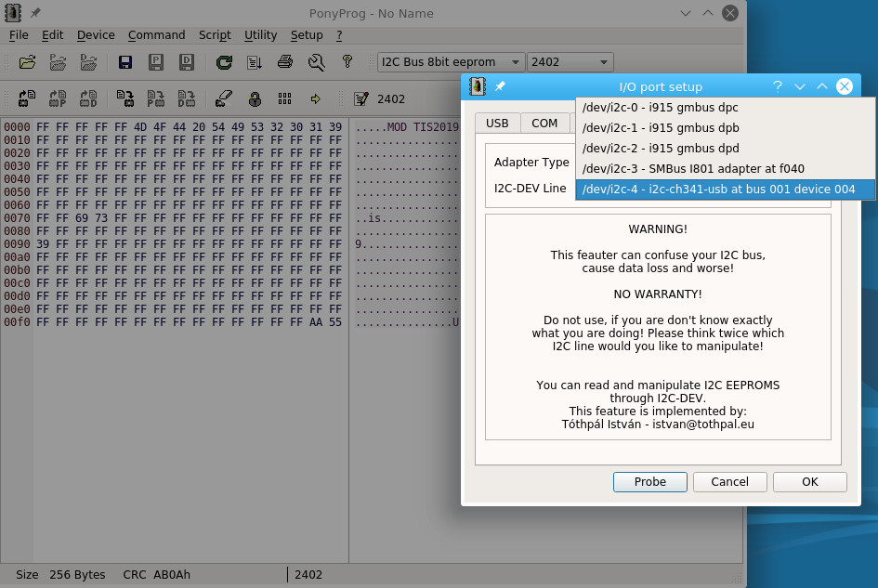Choose /dev/i2c-2 i915 gmbus dpd
This screenshot has height=588, width=878.
[x=725, y=149]
